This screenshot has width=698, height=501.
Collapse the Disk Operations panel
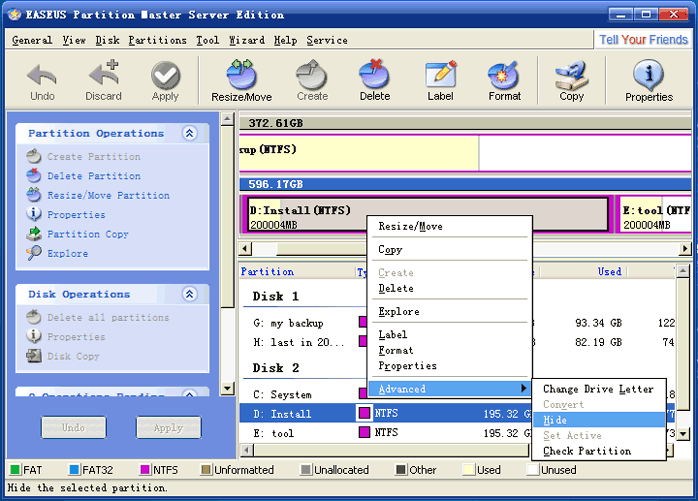[x=190, y=294]
